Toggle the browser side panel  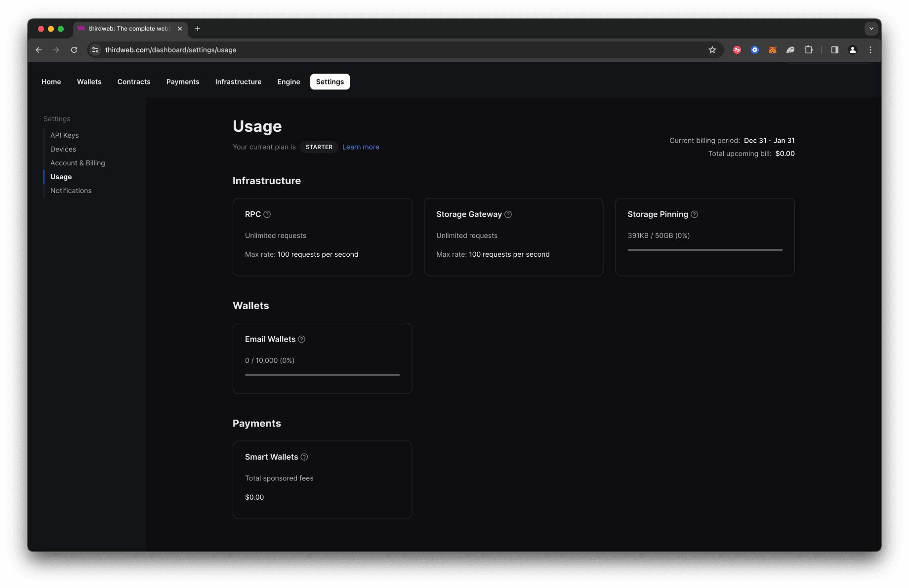835,50
